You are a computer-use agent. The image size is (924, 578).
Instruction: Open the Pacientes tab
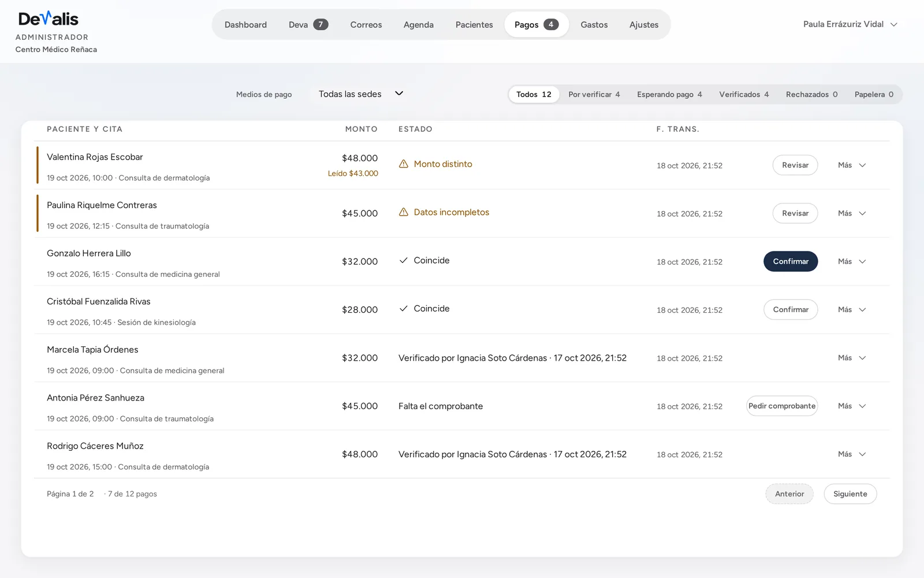[x=474, y=25]
